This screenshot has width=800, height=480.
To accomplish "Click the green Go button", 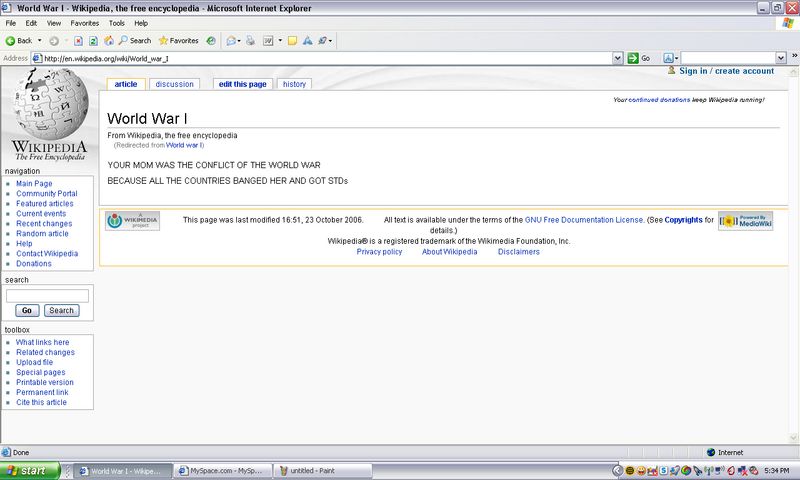I will click(x=639, y=58).
